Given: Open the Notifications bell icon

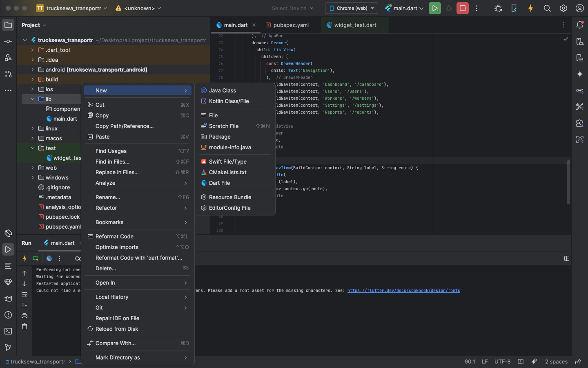Looking at the screenshot, I should 580,25.
